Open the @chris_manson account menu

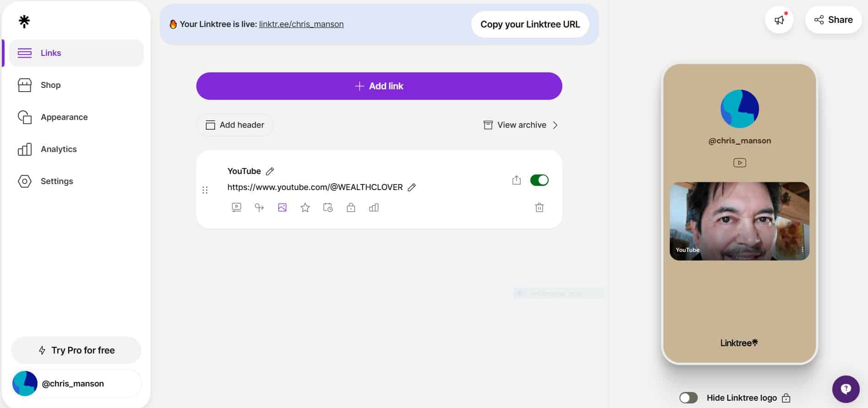[76, 384]
